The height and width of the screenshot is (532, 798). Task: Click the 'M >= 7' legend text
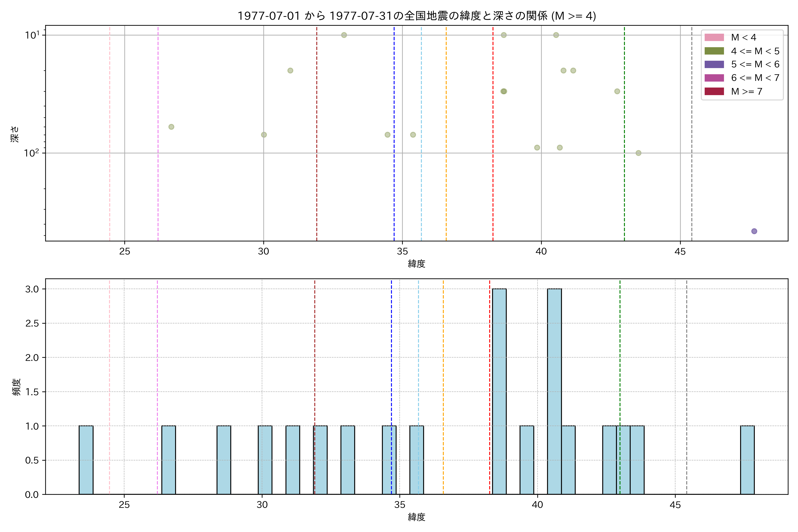[x=746, y=91]
